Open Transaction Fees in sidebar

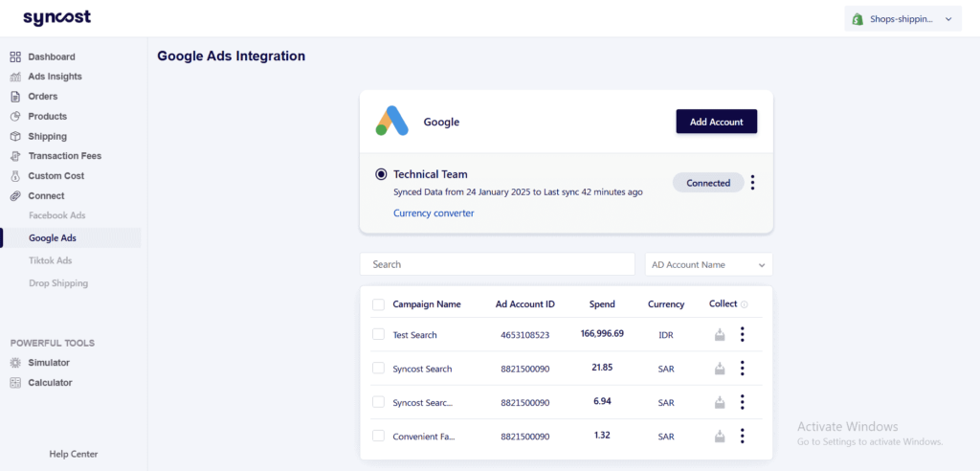pyautogui.click(x=64, y=156)
